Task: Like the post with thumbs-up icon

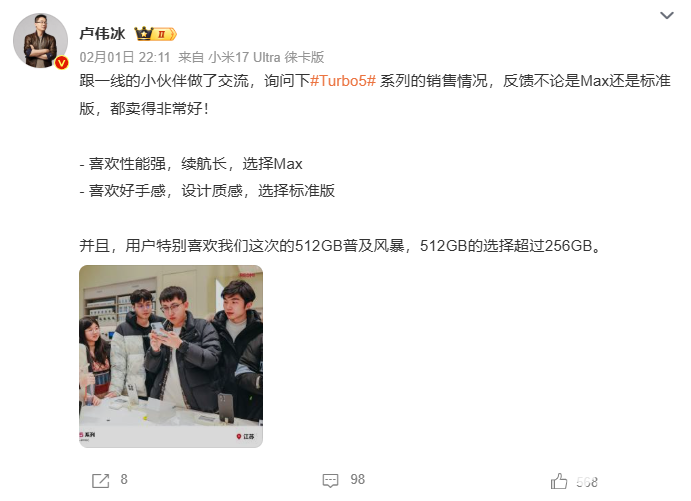Action: (559, 481)
